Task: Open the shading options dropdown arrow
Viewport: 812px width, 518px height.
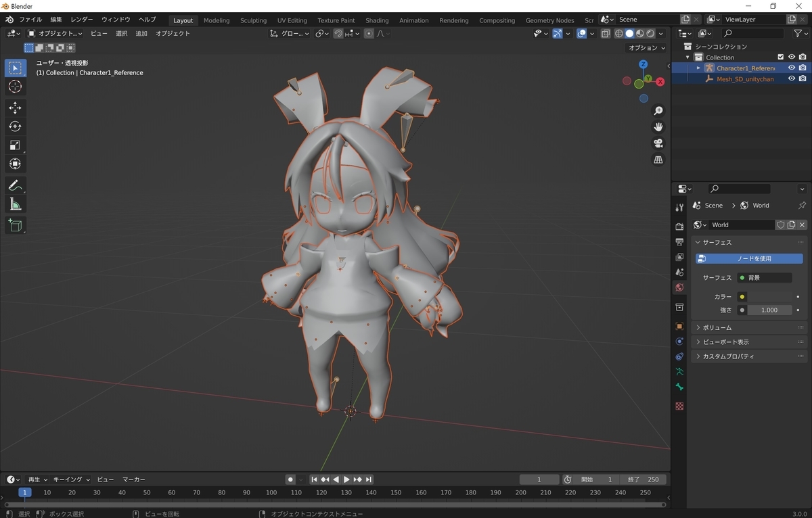Action: [x=662, y=33]
